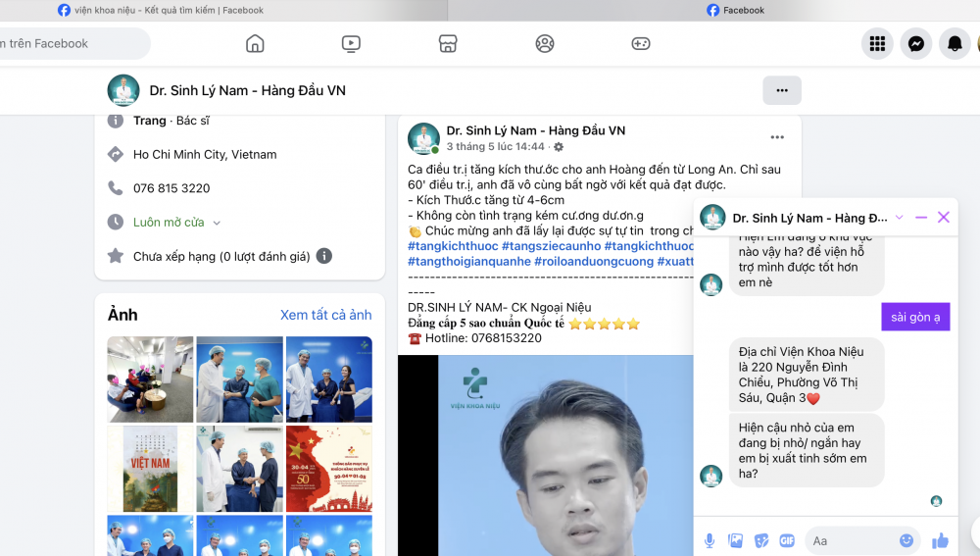This screenshot has height=556, width=980.
Task: Open Facebook Home feed icon
Action: [255, 44]
